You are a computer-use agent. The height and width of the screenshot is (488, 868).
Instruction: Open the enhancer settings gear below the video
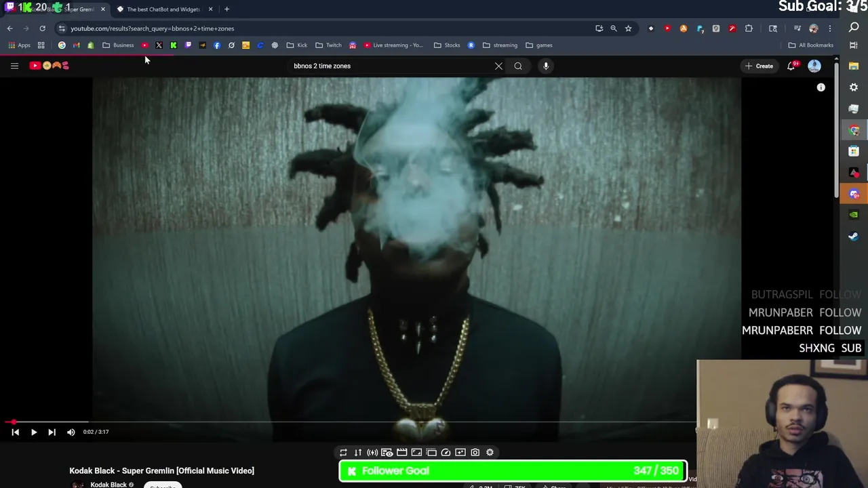[x=490, y=452]
